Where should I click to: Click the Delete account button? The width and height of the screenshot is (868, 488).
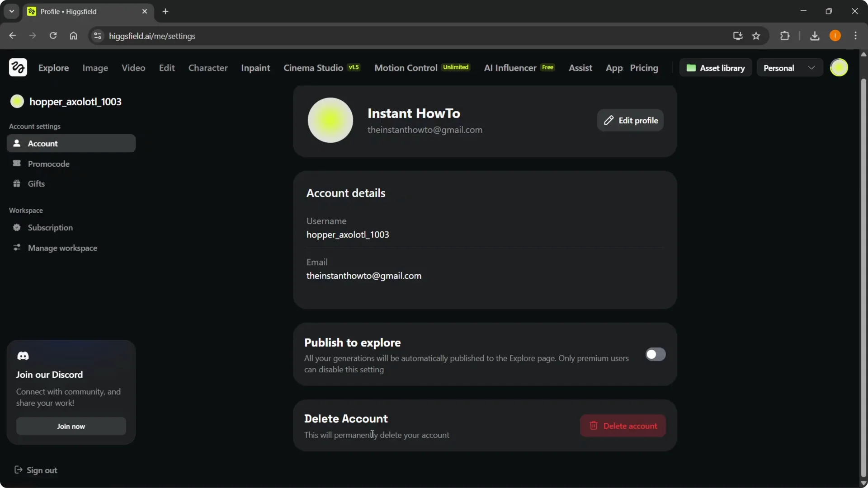(623, 426)
